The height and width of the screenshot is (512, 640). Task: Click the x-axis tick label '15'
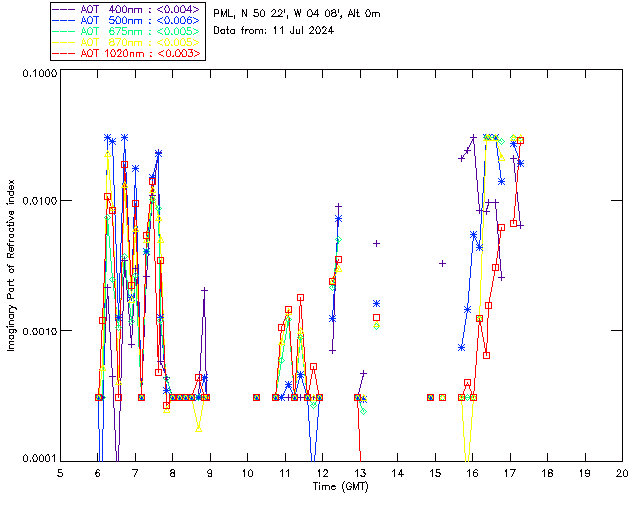pyautogui.click(x=435, y=473)
